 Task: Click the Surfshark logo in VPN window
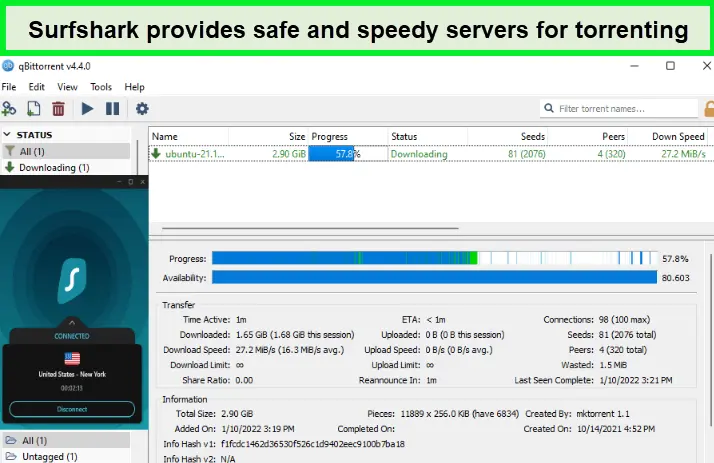pos(72,280)
